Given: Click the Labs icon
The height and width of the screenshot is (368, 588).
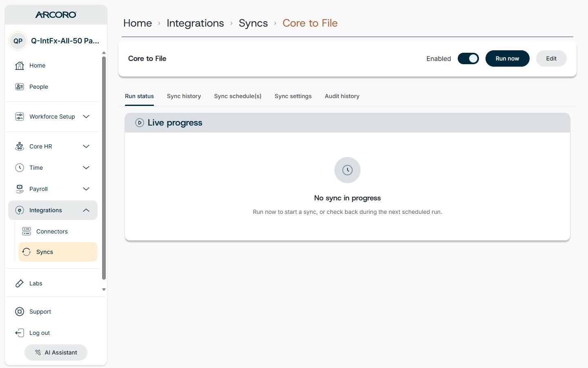Looking at the screenshot, I should (x=20, y=283).
